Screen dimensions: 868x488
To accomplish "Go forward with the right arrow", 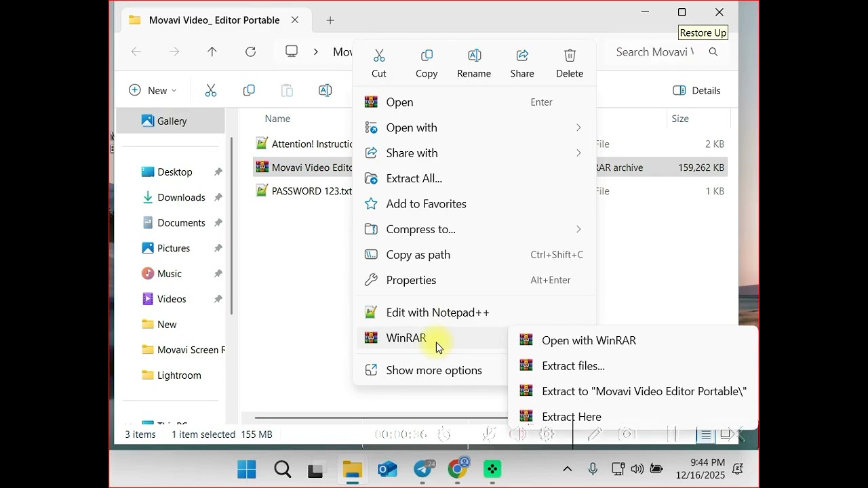I will pyautogui.click(x=174, y=52).
